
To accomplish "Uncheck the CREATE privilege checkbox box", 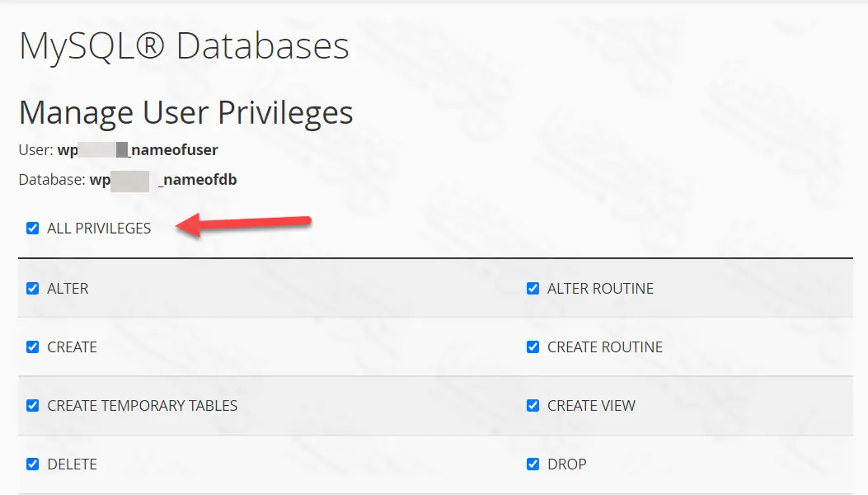I will (33, 347).
